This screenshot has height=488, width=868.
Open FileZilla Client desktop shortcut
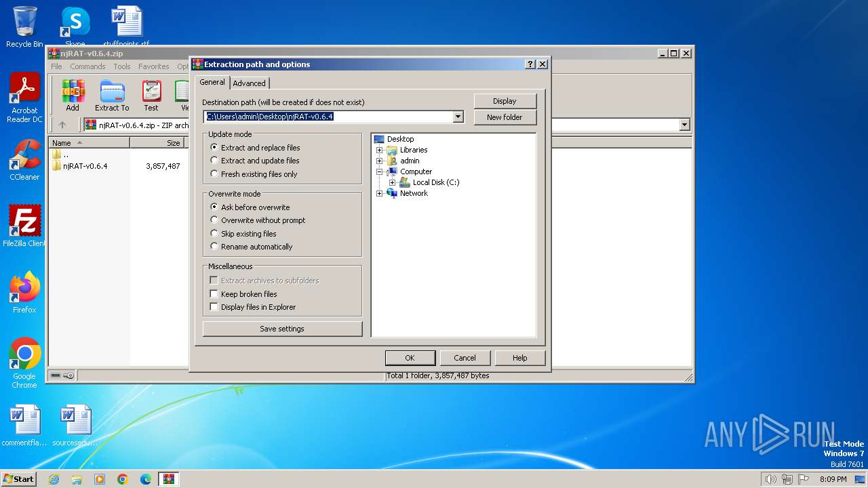coord(24,226)
